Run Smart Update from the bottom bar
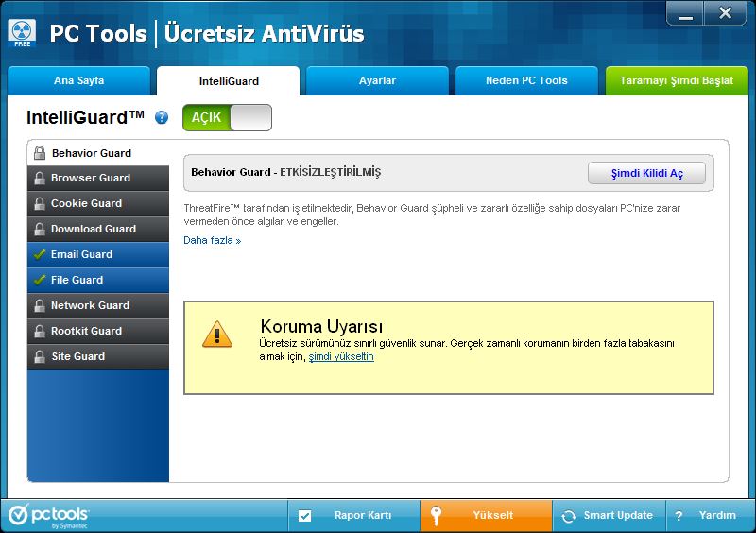Image resolution: width=756 pixels, height=533 pixels. [x=609, y=516]
